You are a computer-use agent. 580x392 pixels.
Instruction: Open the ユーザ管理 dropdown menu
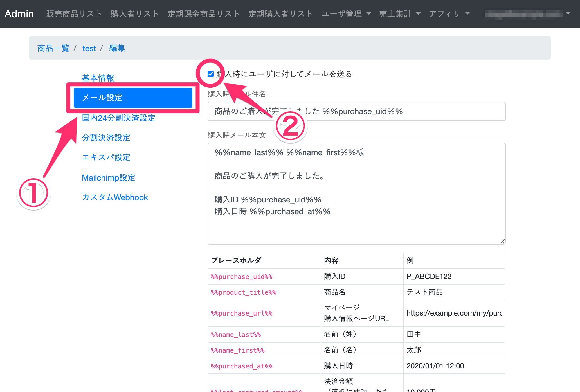click(x=346, y=14)
